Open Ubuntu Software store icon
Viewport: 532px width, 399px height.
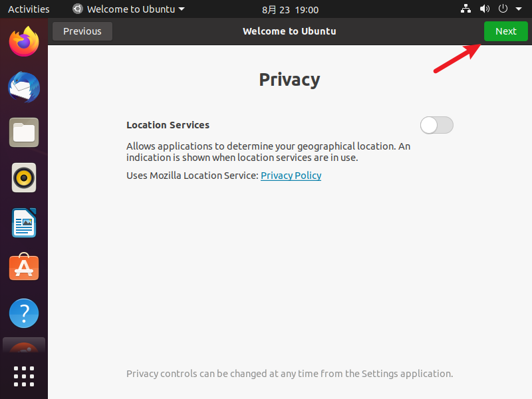24,267
